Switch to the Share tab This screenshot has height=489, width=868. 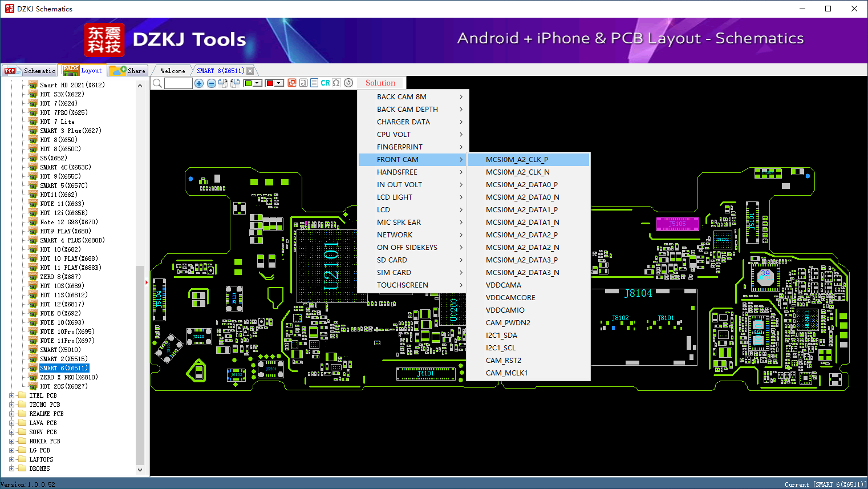[x=128, y=71]
